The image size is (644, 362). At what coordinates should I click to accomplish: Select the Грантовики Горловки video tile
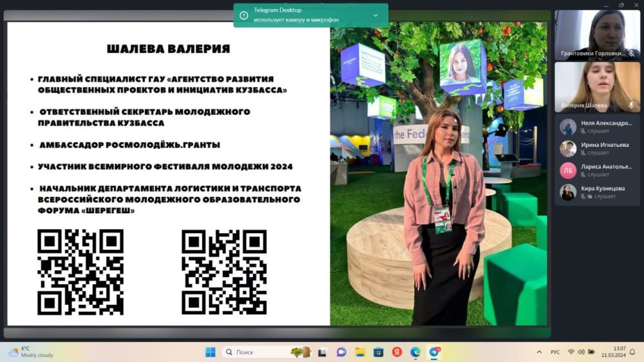(x=597, y=35)
